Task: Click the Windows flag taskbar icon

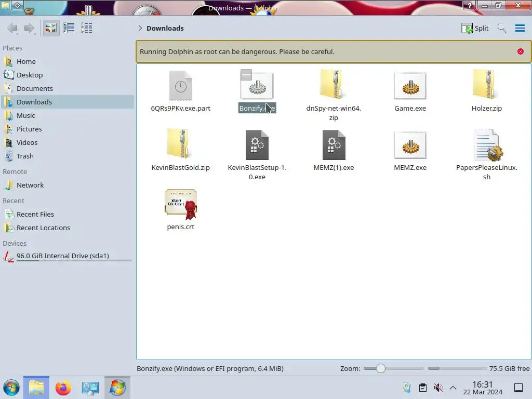Action: point(117,388)
